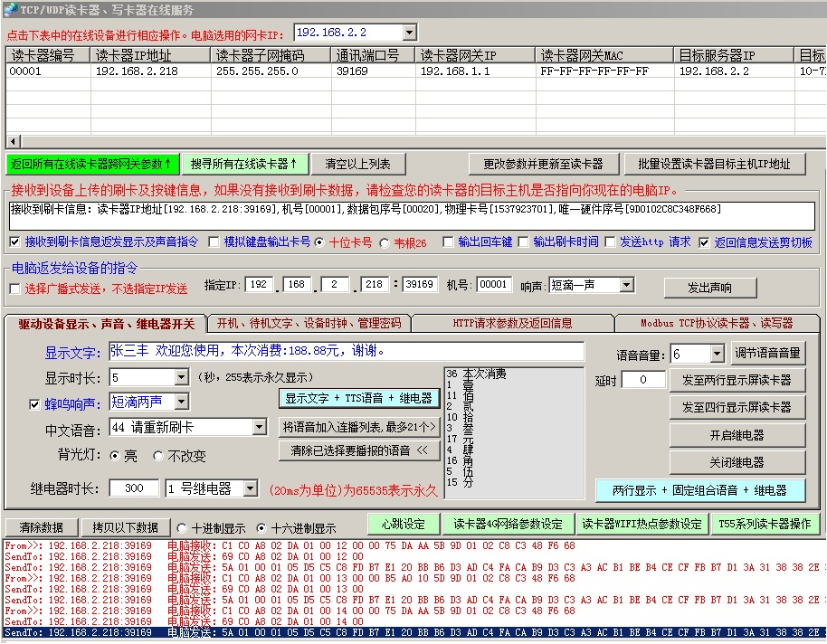Open the 网卡IP dropdown showing 192.168.2.2
Screen dimensions: 827x644
(409, 33)
